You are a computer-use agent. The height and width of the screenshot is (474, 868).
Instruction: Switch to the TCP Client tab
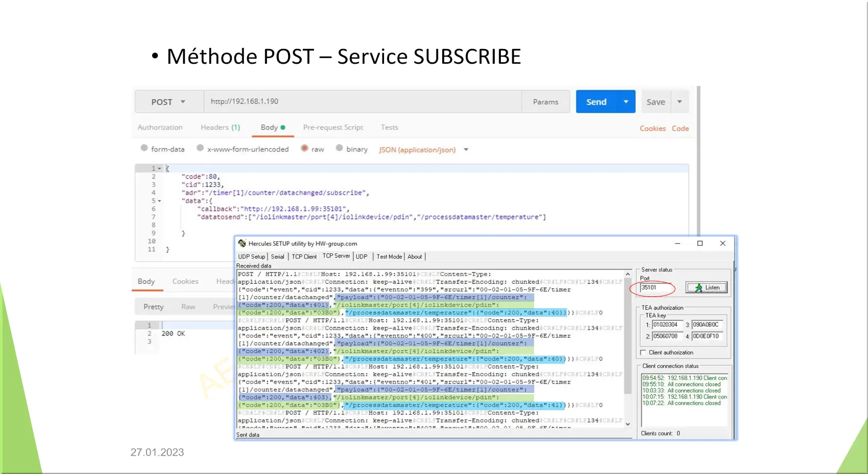pos(304,257)
